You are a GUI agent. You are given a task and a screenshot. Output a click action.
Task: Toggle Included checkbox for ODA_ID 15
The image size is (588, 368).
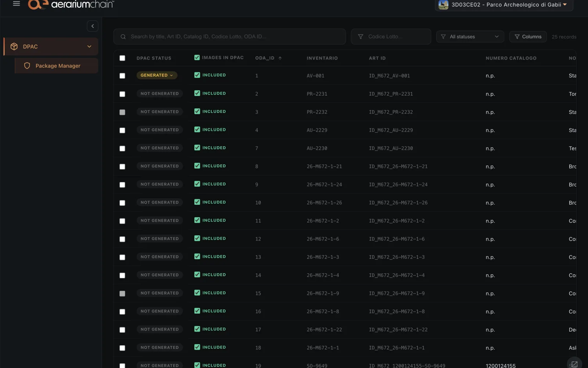pyautogui.click(x=197, y=293)
